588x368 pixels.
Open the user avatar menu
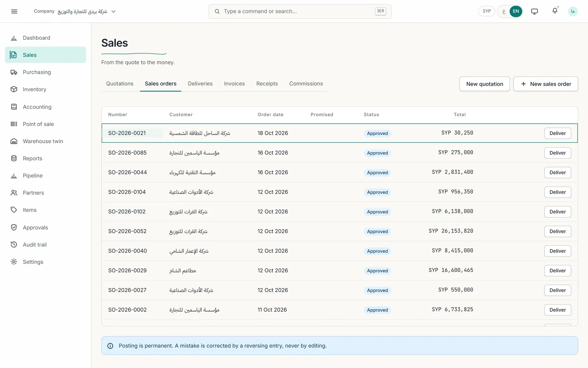pyautogui.click(x=573, y=11)
